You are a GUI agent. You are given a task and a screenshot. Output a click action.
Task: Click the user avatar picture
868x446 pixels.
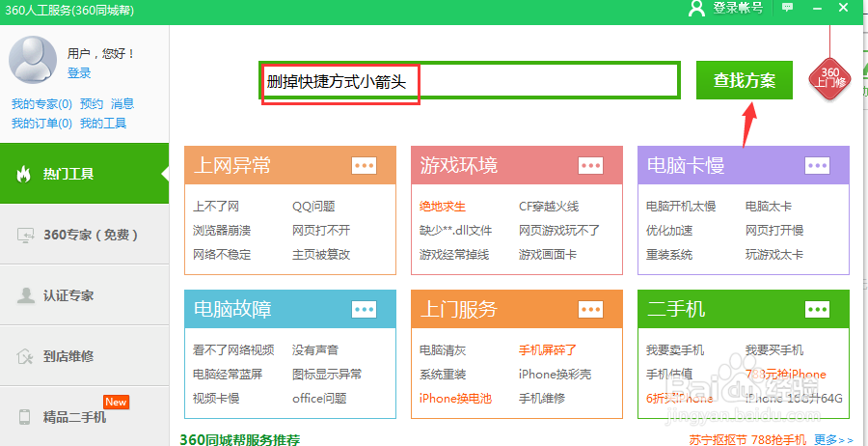(x=33, y=59)
